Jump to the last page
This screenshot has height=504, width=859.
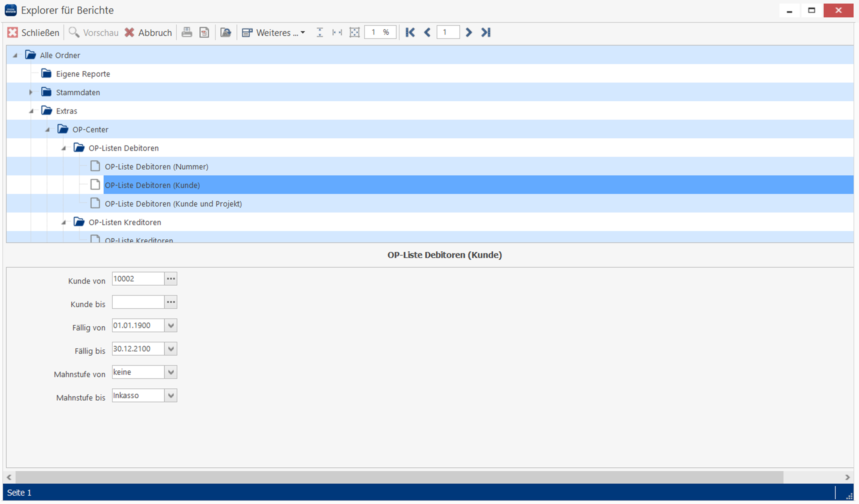pos(486,33)
